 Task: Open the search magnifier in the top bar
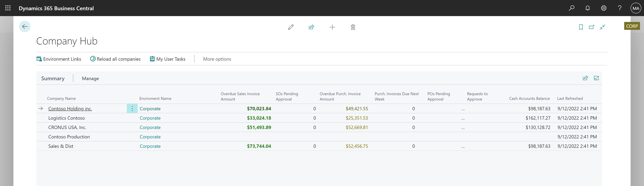(572, 8)
